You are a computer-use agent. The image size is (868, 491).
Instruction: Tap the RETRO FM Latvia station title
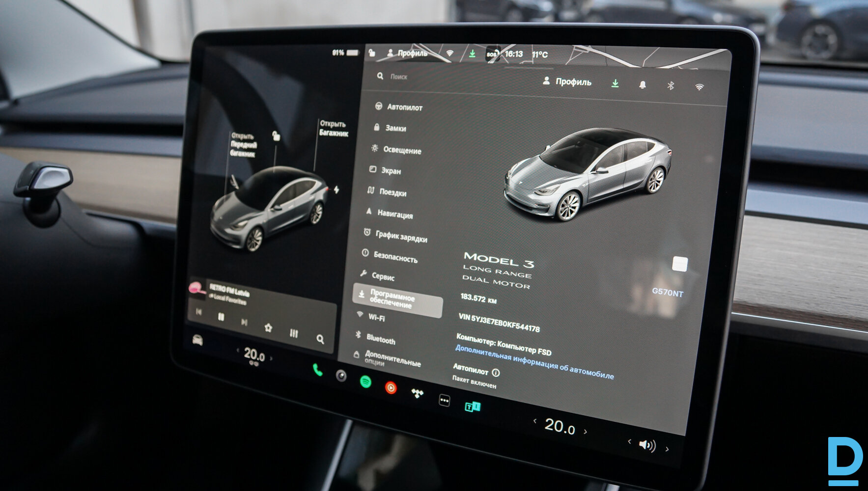(229, 290)
